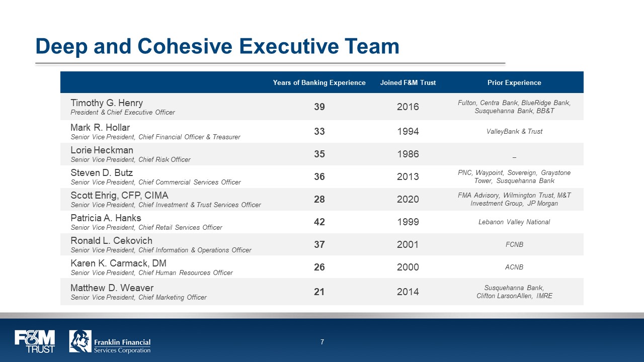Select 'Lebanon Valley National' prior experience
Screen dimensions: 644x362
click(514, 222)
